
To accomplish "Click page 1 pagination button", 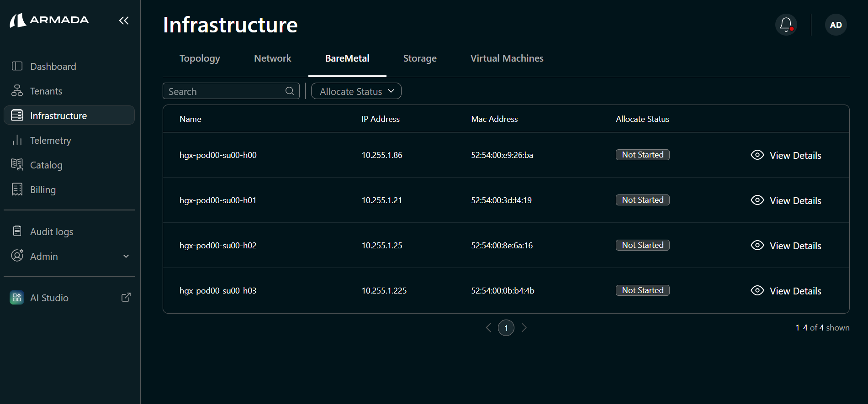I will pos(506,328).
